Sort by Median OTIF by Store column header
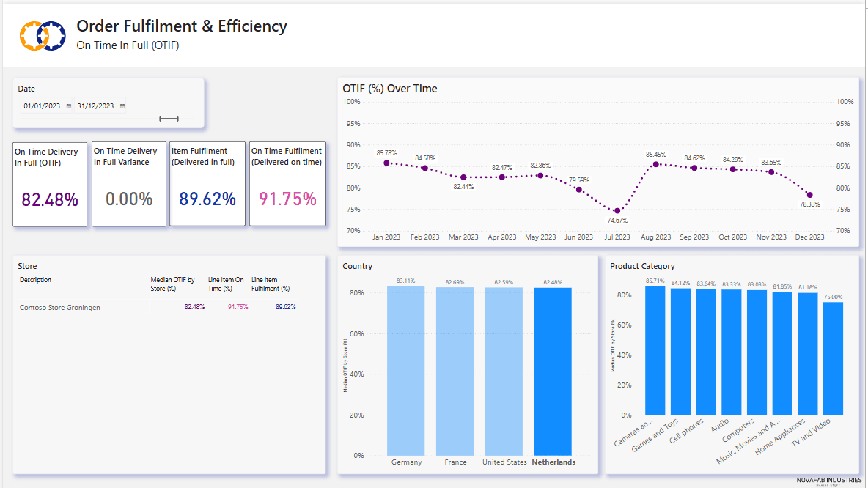This screenshot has width=868, height=488. [172, 284]
